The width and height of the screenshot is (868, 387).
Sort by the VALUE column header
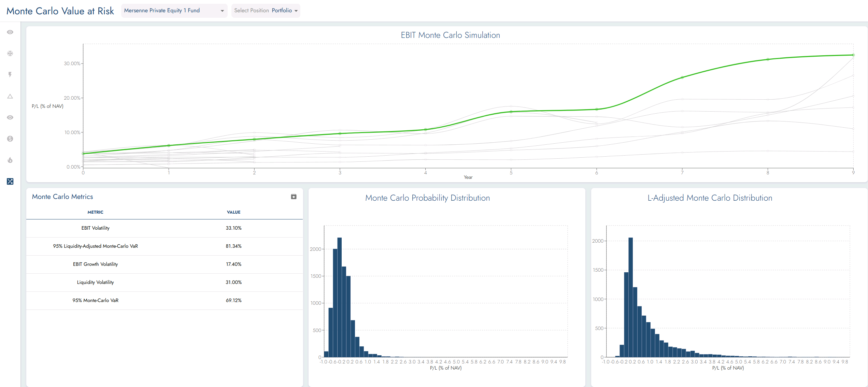233,212
